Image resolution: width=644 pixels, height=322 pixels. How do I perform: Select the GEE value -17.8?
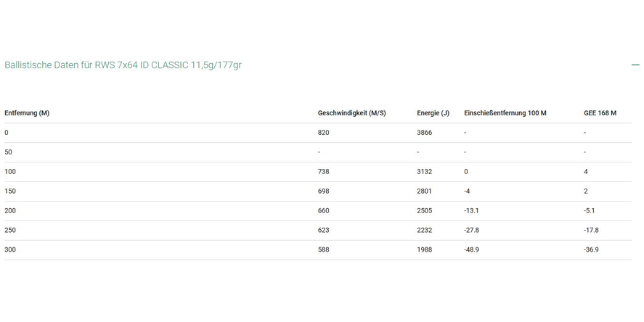click(591, 231)
